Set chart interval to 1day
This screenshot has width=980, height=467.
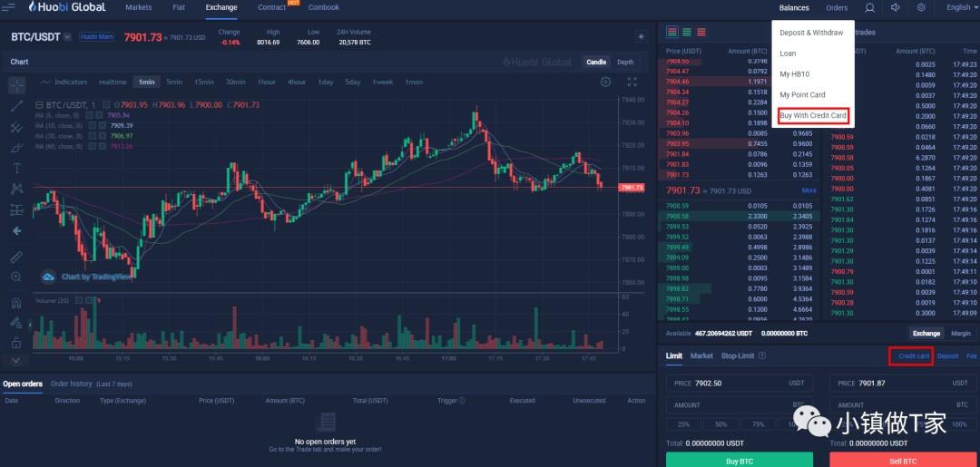(x=325, y=82)
